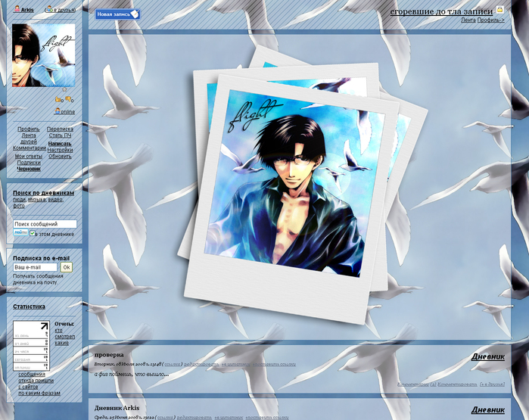This screenshot has height=420, width=529.
Task: Open 'Лента друзей' in the sidebar menu
Action: point(29,138)
